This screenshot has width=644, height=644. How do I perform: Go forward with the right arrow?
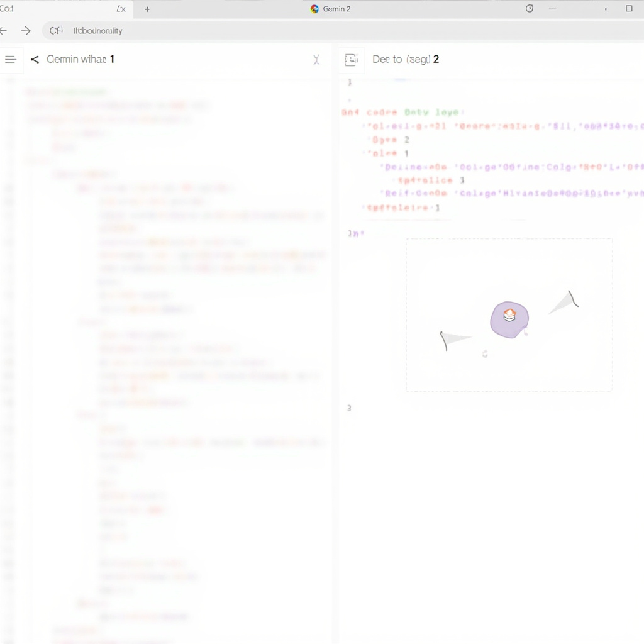[x=26, y=31]
